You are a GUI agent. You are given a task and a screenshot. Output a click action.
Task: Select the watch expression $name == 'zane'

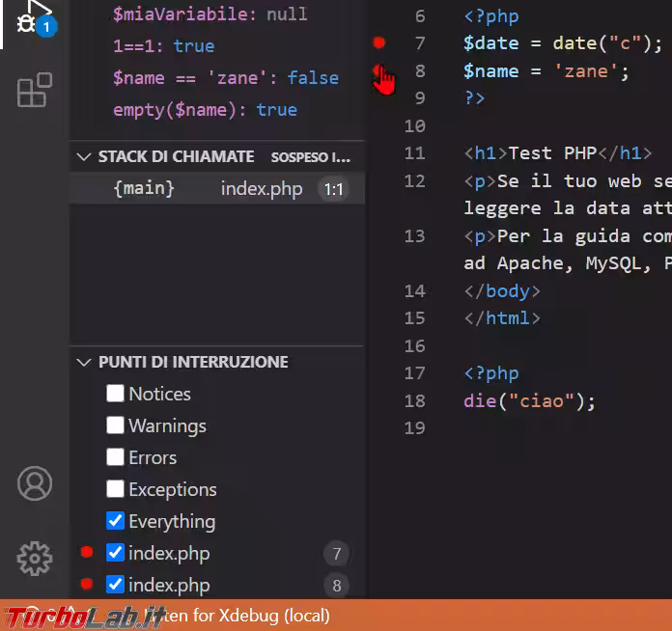click(x=225, y=78)
